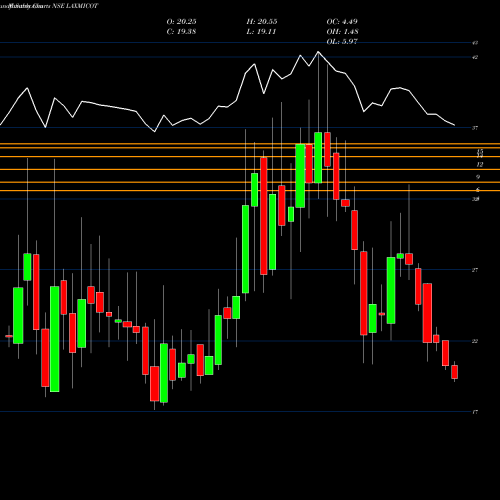Screen dimensions: 500x500
Task: Click the 42 price axis label
Action: tap(475, 57)
